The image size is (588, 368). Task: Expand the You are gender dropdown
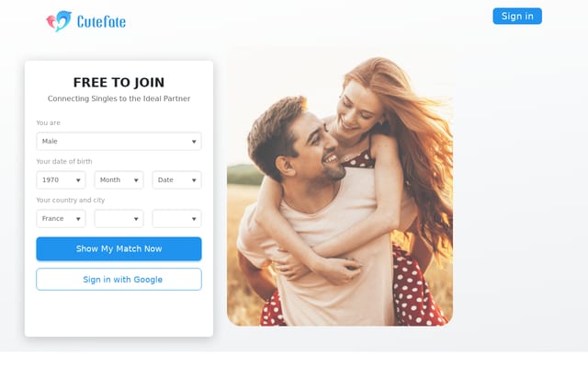click(119, 141)
